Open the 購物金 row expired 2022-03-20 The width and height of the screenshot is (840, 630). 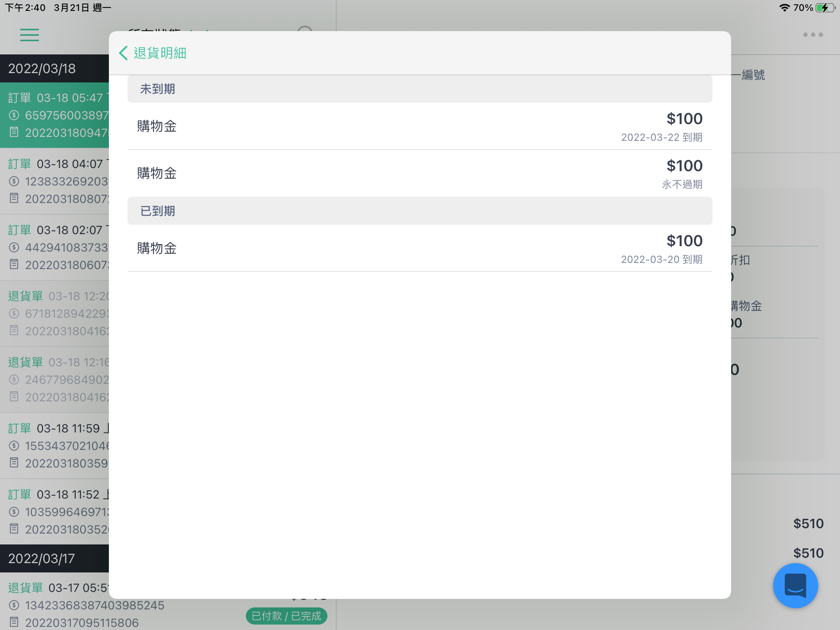(420, 248)
